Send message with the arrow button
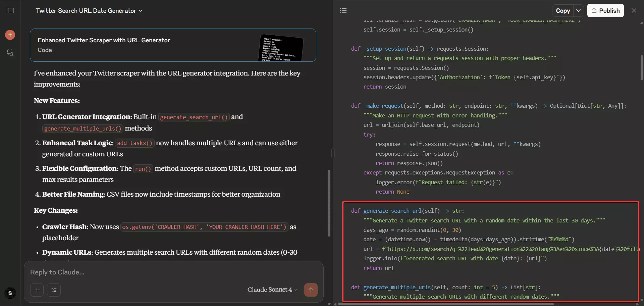The image size is (644, 306). tap(311, 290)
